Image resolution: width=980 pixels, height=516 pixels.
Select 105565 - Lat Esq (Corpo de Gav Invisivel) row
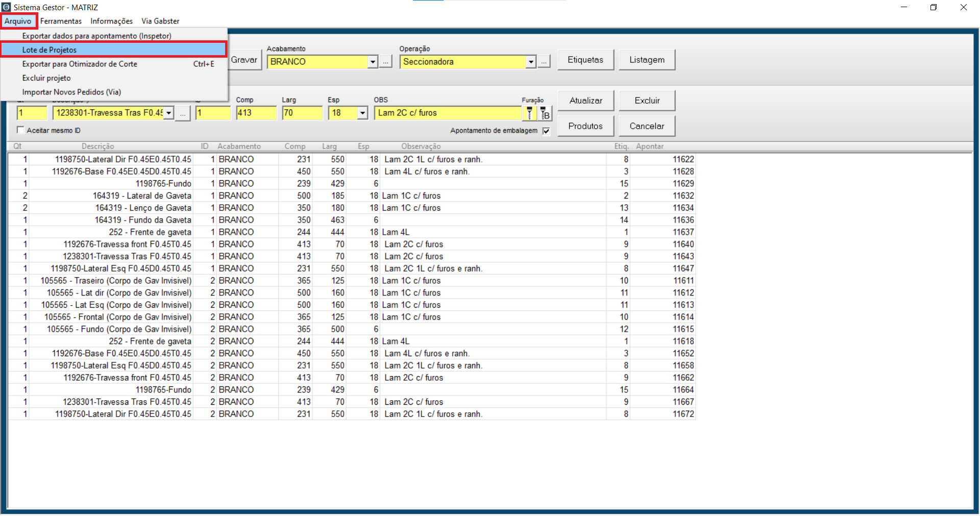(x=352, y=305)
